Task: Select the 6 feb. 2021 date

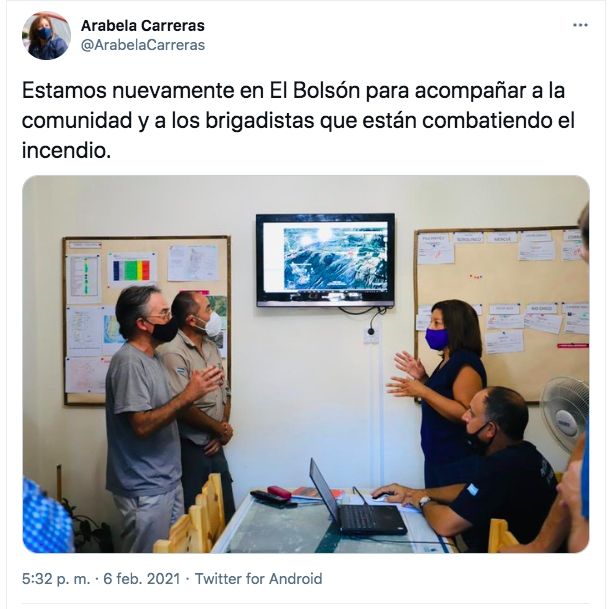Action: [x=142, y=579]
